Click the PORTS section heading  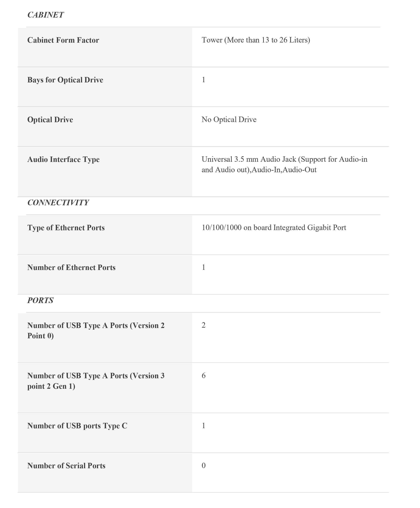point(40,300)
